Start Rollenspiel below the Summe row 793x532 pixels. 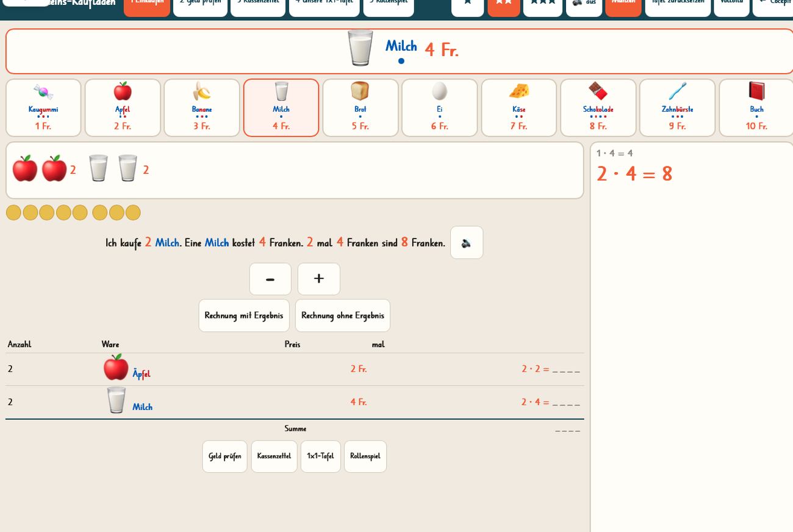point(365,456)
